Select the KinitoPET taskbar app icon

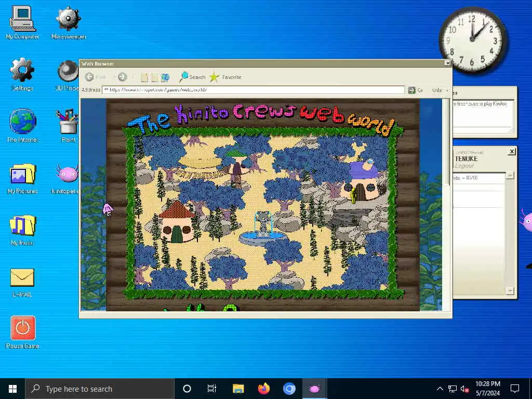click(314, 389)
